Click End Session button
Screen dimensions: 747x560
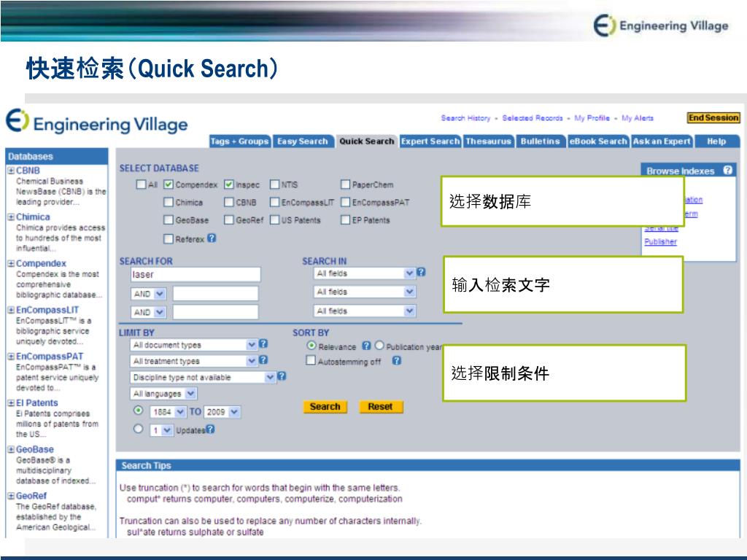[x=713, y=117]
